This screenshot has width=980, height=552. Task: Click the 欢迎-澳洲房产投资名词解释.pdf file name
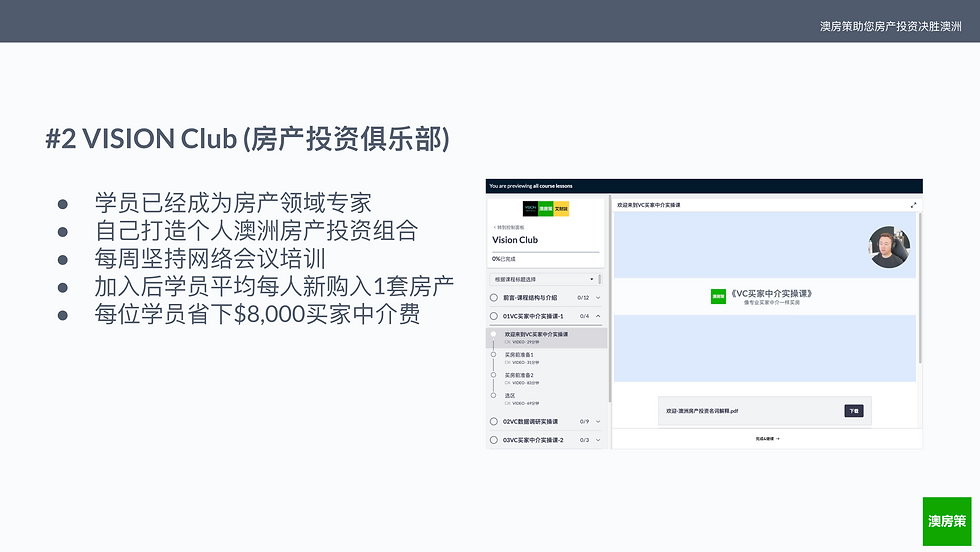pyautogui.click(x=702, y=411)
